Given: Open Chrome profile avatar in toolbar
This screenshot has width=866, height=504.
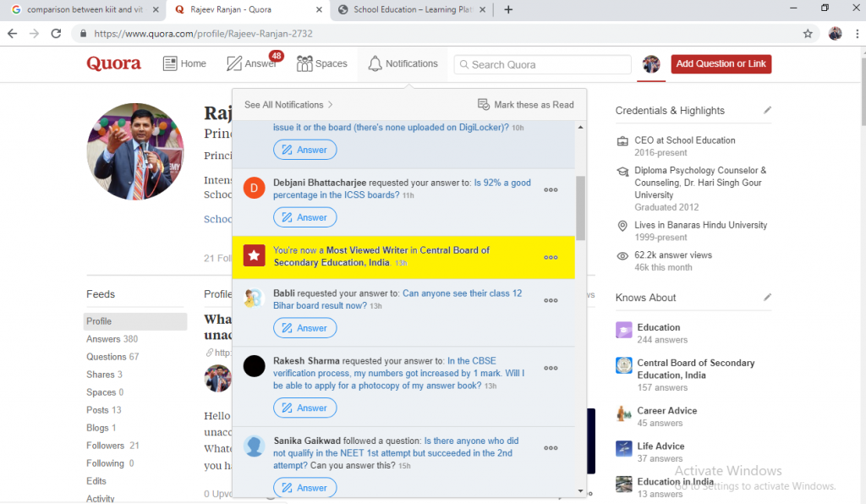Looking at the screenshot, I should tap(835, 34).
